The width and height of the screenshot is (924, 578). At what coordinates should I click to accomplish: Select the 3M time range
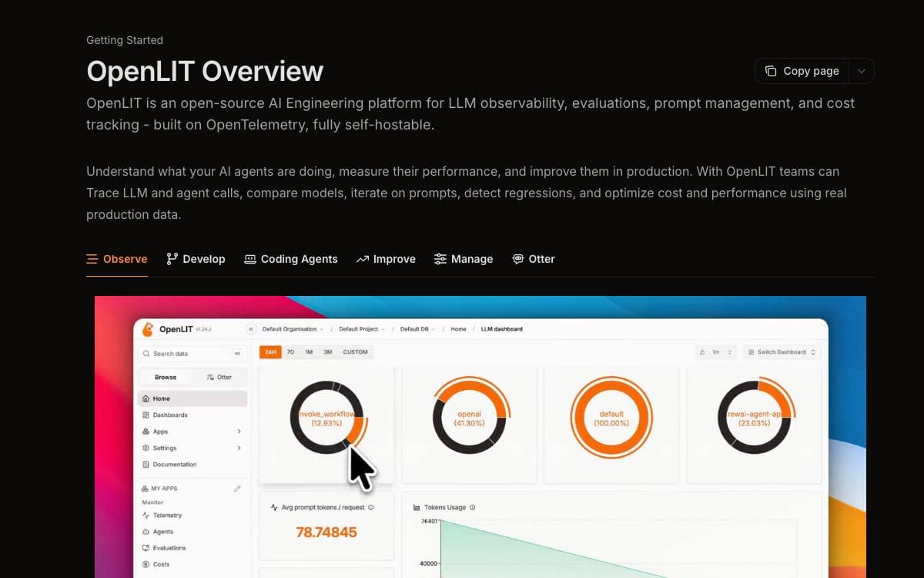(x=328, y=352)
